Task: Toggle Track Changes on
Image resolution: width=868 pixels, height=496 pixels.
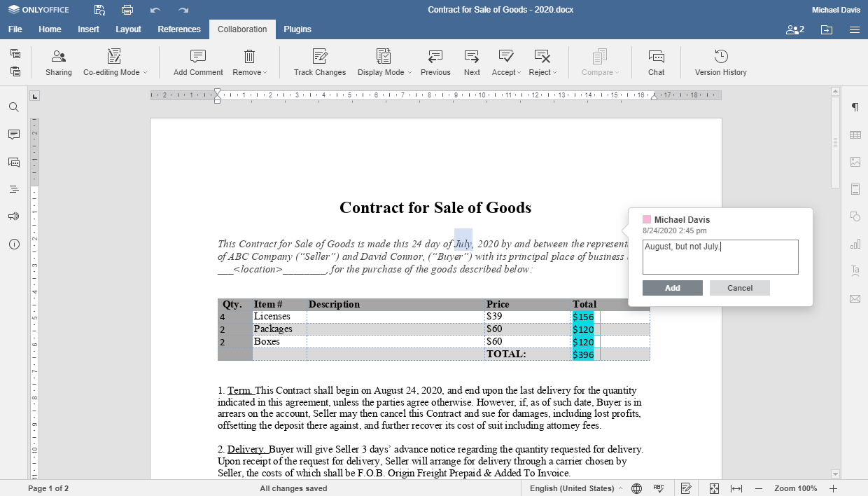Action: click(319, 62)
